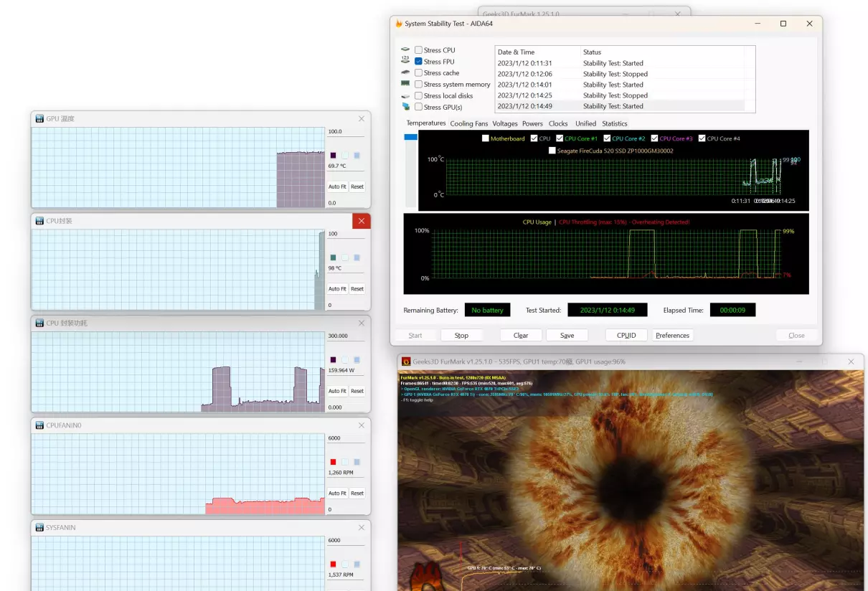Click the 100.0 maximum value in GPU 温度

[x=335, y=132]
